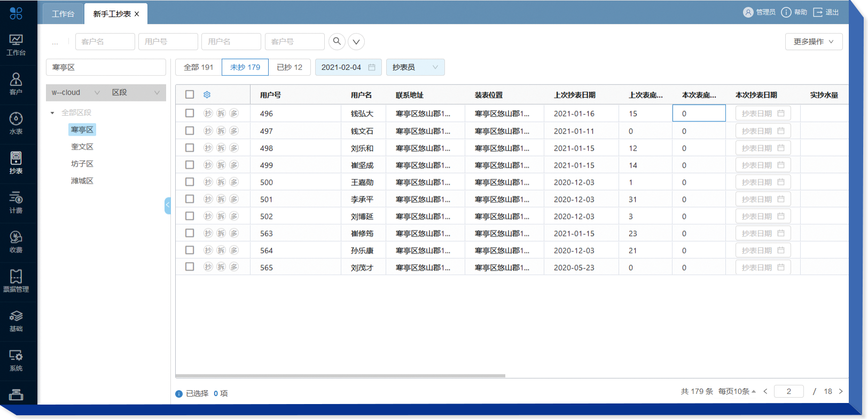The height and width of the screenshot is (419, 868).
Task: Open the 客户 sidebar module
Action: 16,85
